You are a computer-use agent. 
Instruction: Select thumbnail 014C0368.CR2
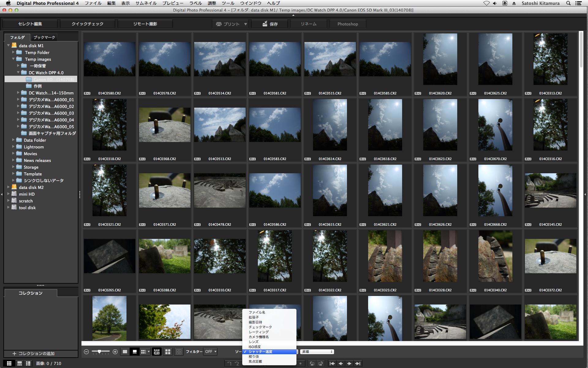click(x=165, y=125)
